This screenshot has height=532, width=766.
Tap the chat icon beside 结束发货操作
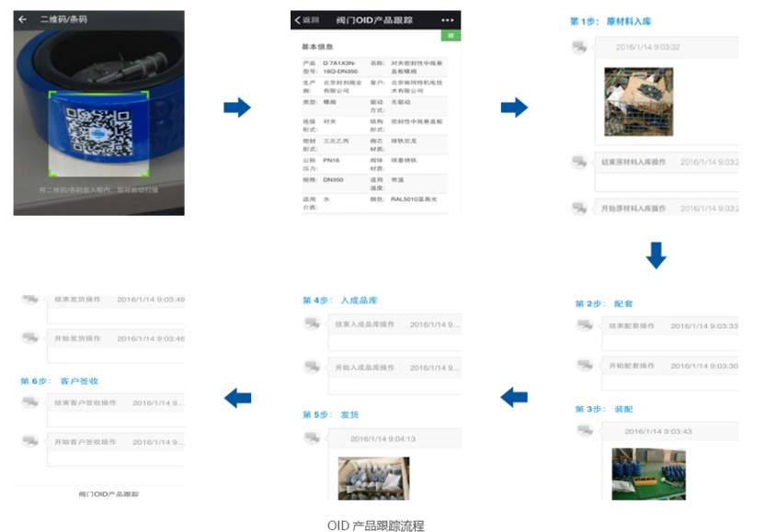(x=30, y=299)
